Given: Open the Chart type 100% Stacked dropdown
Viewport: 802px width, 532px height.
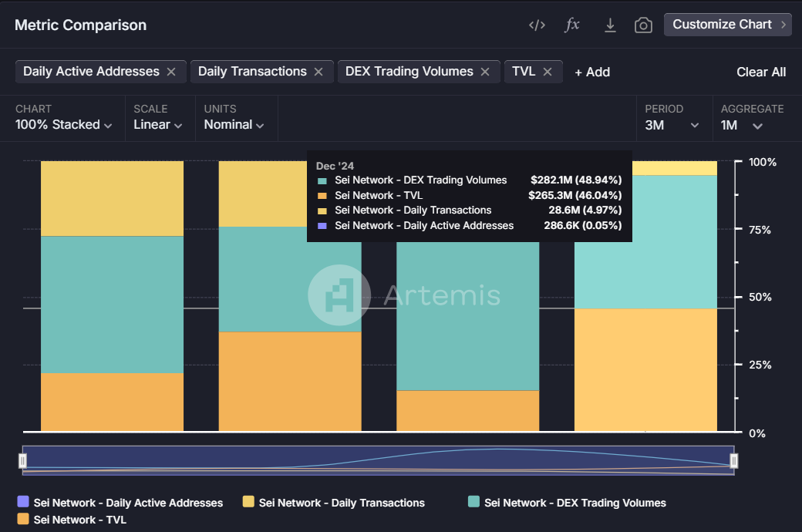Looking at the screenshot, I should click(63, 124).
